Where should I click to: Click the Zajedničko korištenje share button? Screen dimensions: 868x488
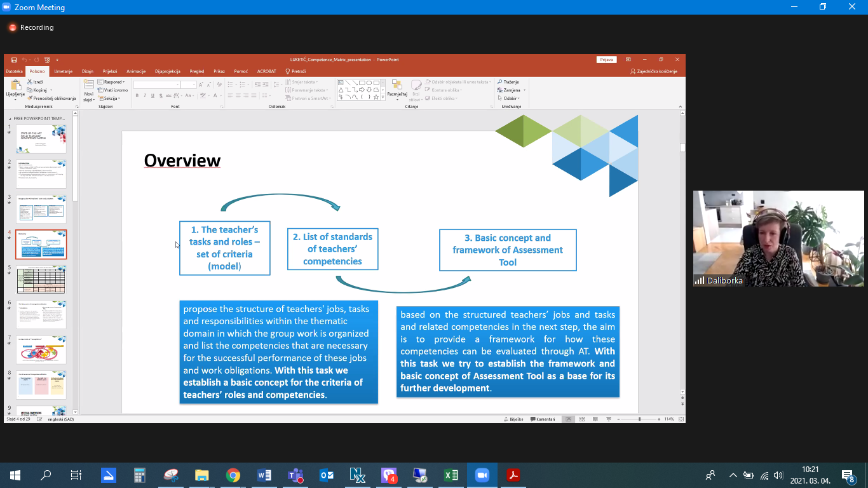pos(654,71)
